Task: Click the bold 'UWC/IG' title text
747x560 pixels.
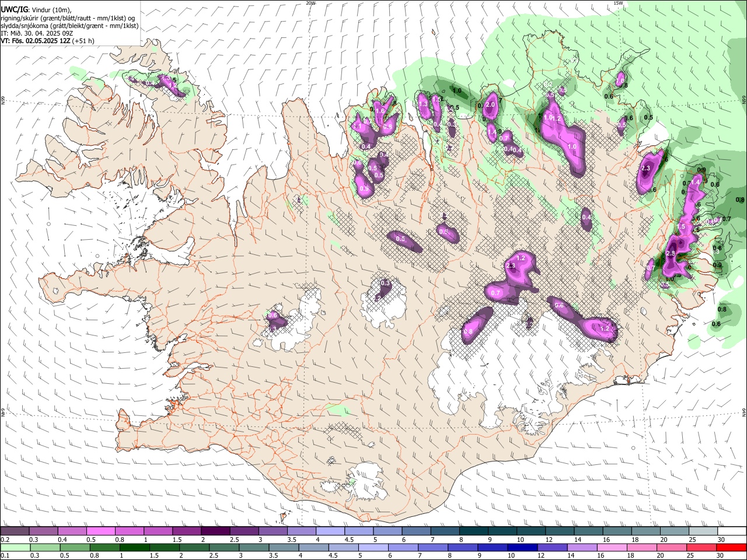Action: [x=14, y=9]
